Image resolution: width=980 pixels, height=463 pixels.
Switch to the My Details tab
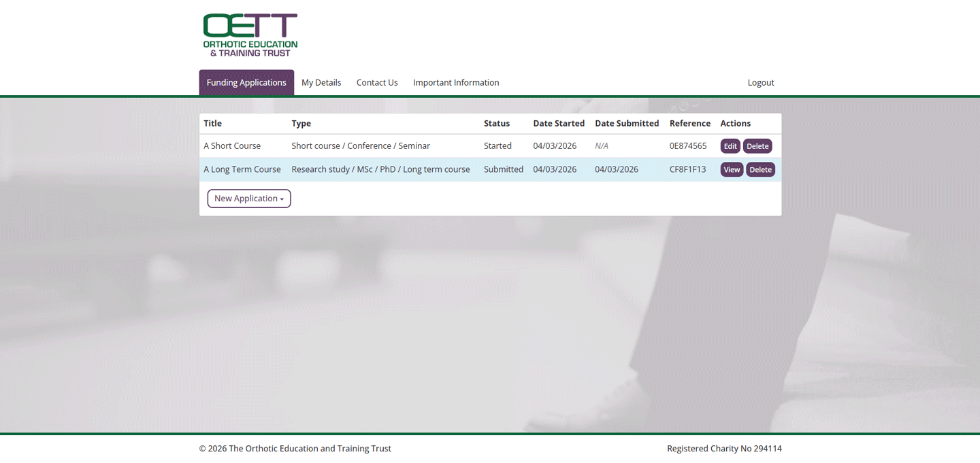(x=321, y=82)
